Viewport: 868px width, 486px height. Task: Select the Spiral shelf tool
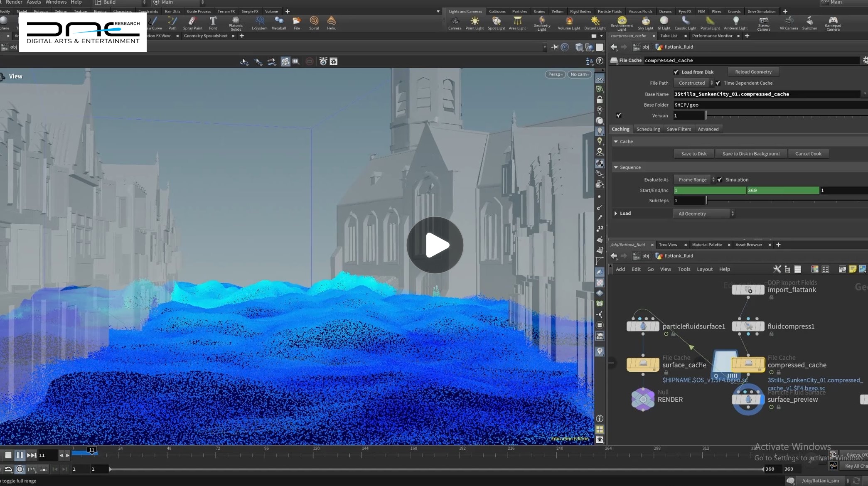click(x=314, y=23)
